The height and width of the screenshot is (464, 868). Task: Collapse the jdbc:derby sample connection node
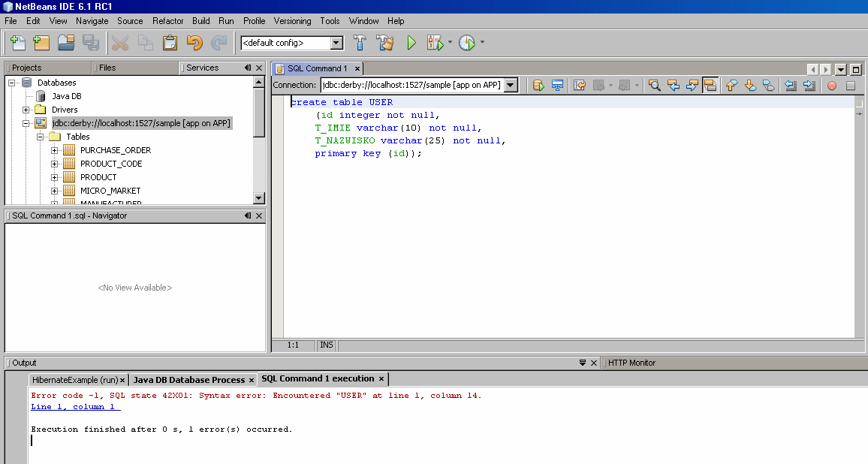(26, 123)
